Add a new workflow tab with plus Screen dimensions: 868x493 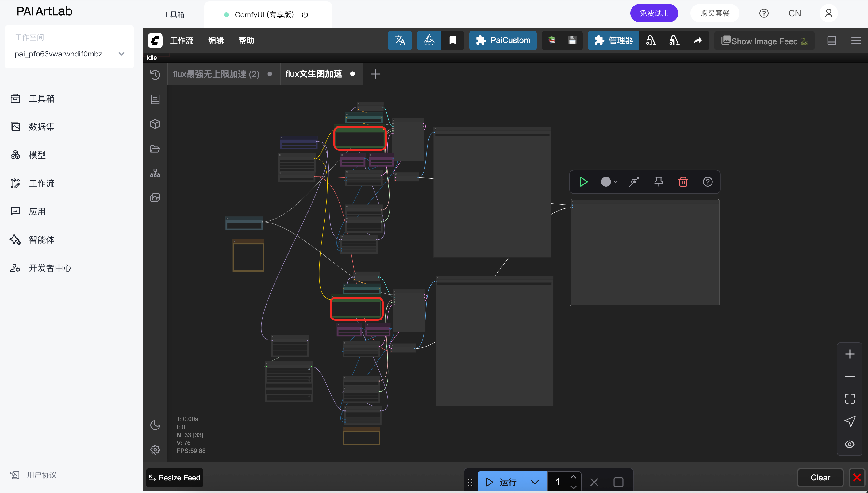tap(375, 74)
